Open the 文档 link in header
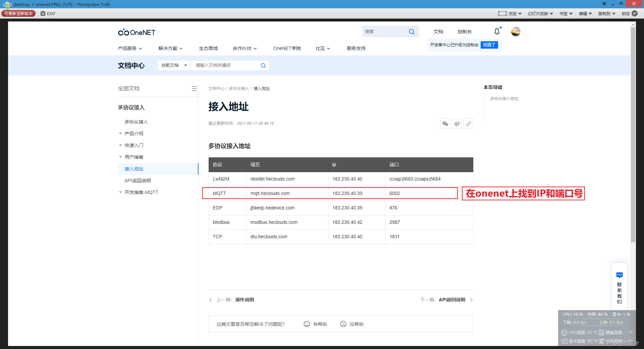 [438, 32]
